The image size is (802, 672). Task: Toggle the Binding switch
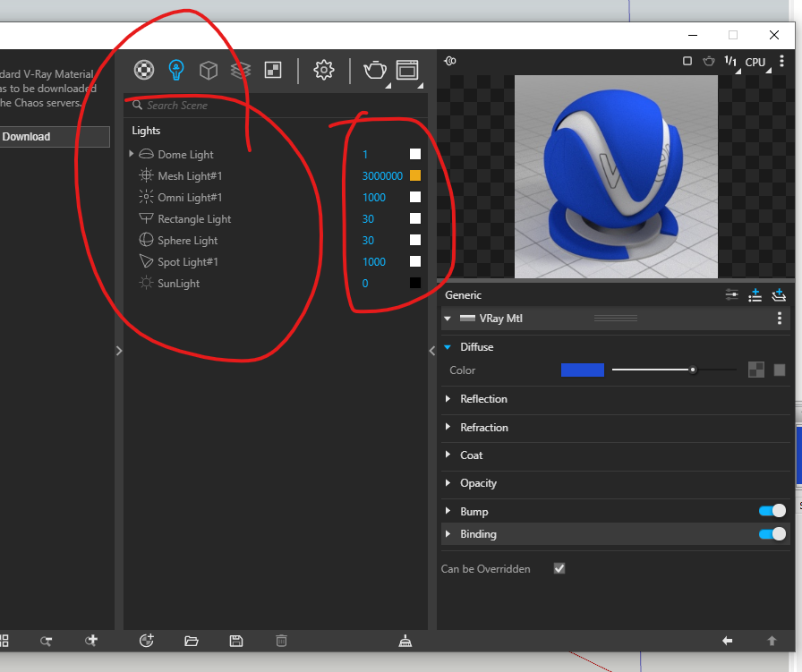coord(772,534)
